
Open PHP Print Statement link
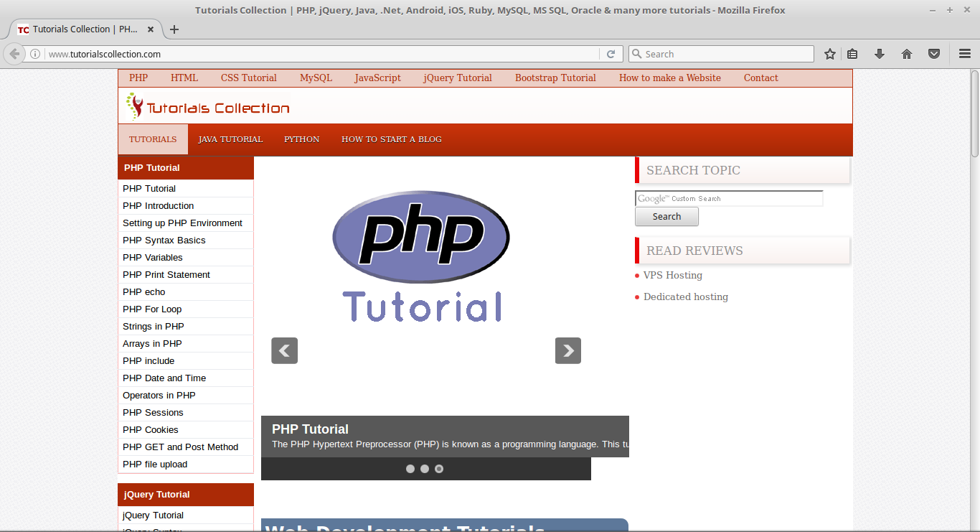166,275
